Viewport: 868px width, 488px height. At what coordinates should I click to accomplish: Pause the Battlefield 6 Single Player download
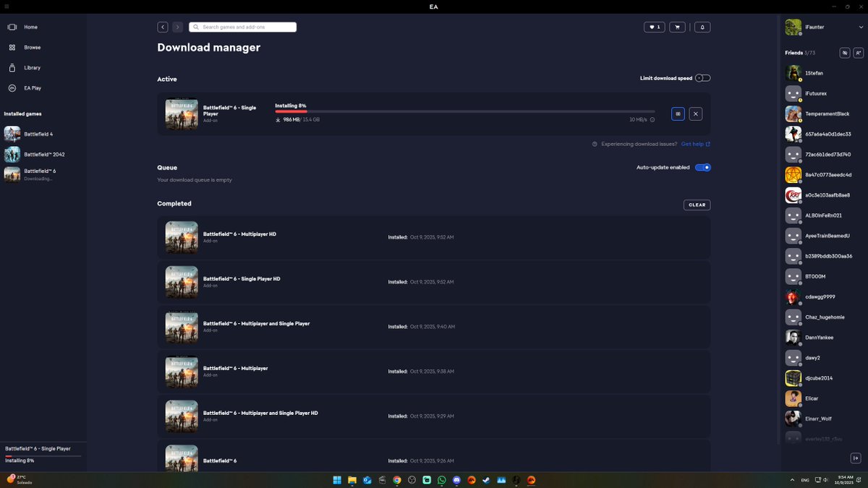678,114
